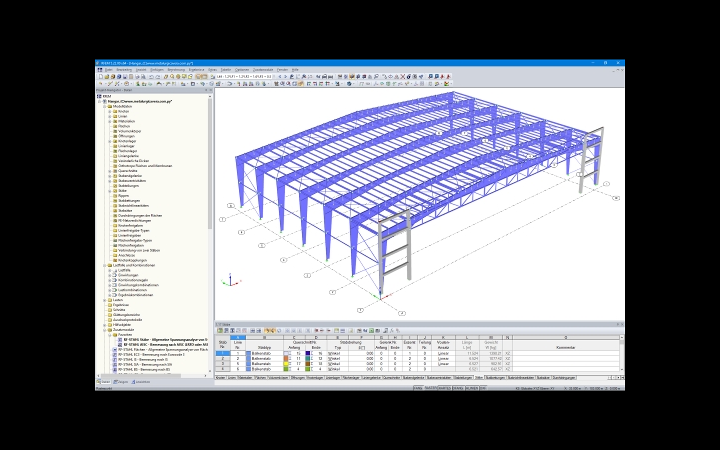Click the Lastkombinationen tree node icon
This screenshot has width=720, height=450.
tap(115, 290)
